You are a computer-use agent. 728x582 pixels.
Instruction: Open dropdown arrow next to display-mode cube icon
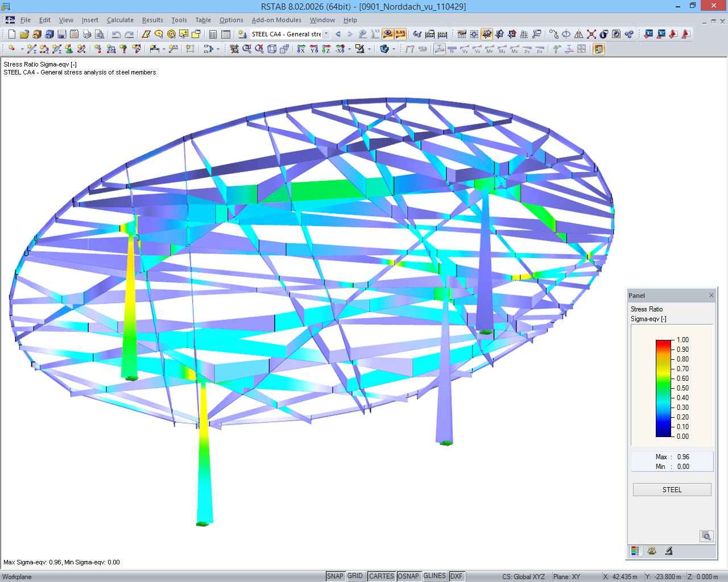394,49
